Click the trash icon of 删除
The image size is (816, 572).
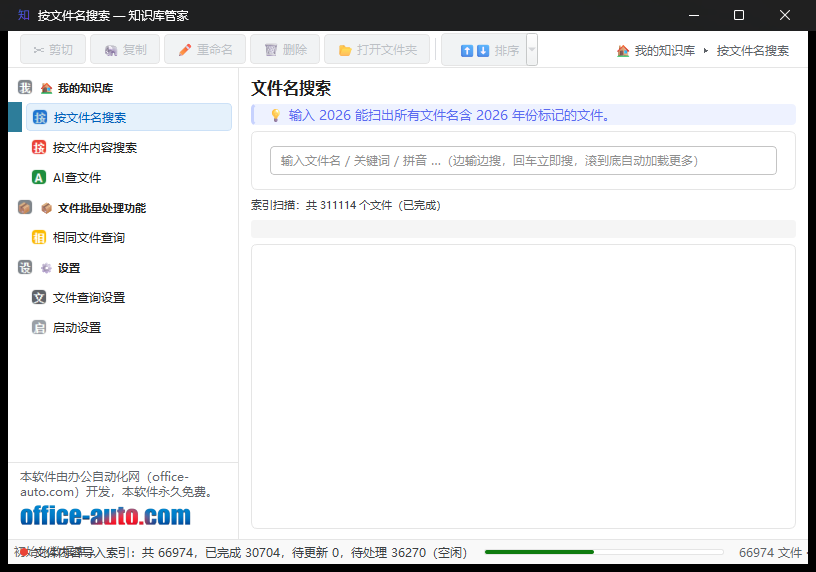tap(271, 50)
